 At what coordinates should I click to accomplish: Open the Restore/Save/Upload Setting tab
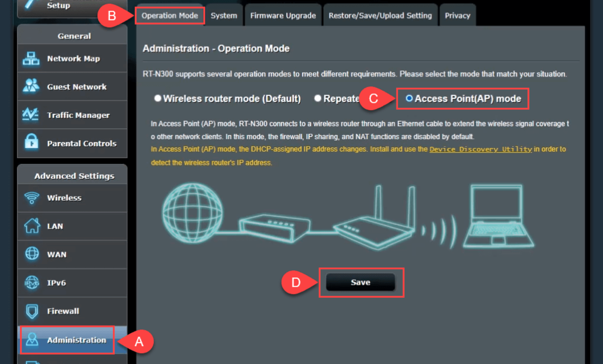pyautogui.click(x=380, y=15)
